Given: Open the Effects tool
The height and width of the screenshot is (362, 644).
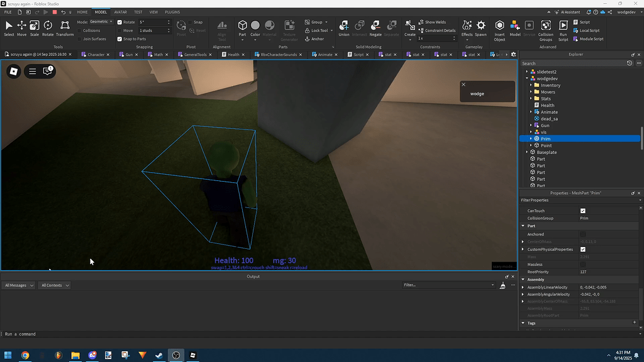Looking at the screenshot, I should click(x=467, y=25).
